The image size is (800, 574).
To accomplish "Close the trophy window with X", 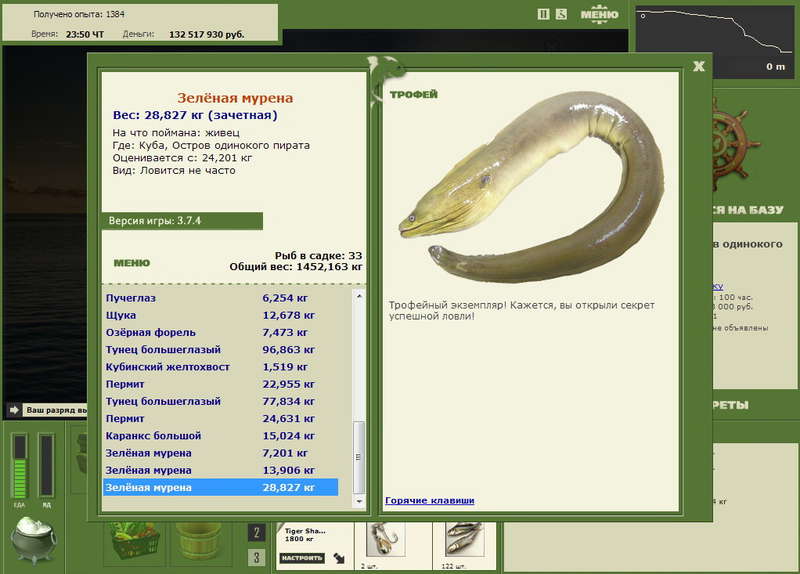I will pos(699,66).
